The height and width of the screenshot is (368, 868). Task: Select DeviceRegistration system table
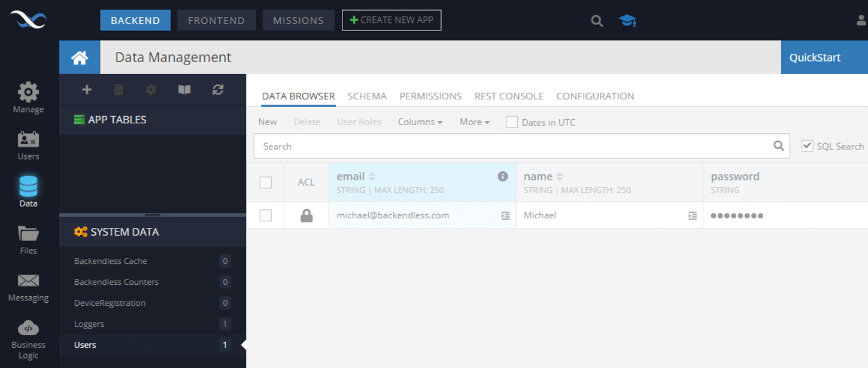(x=152, y=303)
